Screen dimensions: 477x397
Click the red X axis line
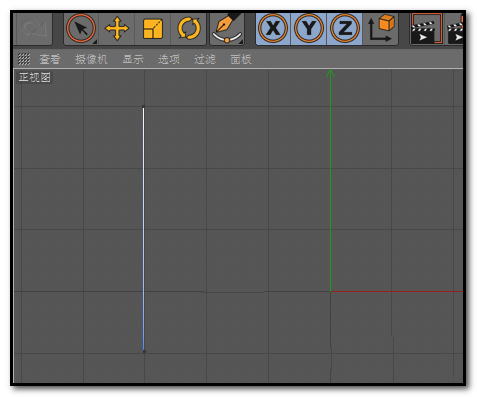[397, 292]
